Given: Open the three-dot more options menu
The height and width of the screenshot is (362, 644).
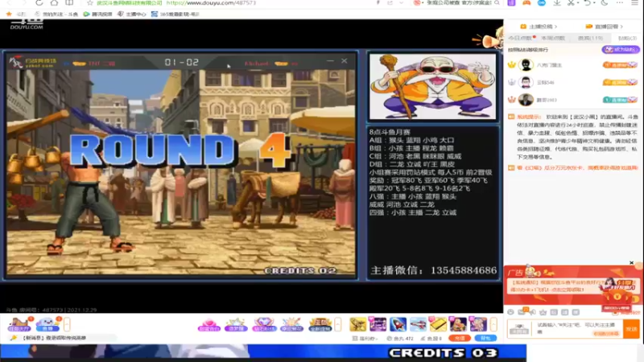Looking at the screenshot, I should click(x=619, y=3).
